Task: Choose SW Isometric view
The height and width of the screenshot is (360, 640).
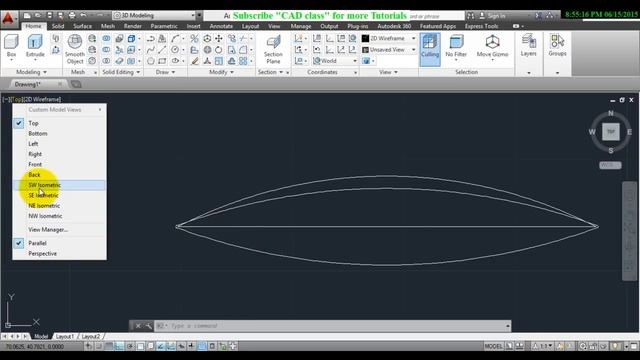Action: (x=59, y=185)
